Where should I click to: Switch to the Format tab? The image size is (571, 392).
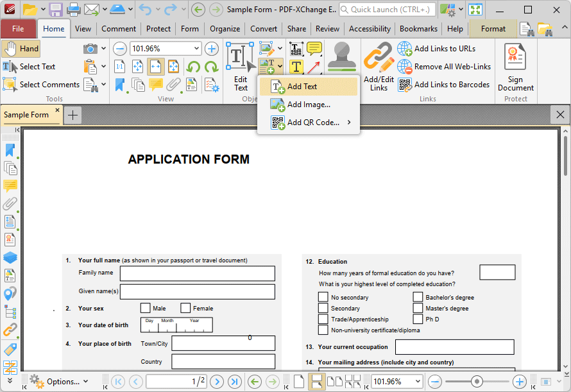pos(493,29)
